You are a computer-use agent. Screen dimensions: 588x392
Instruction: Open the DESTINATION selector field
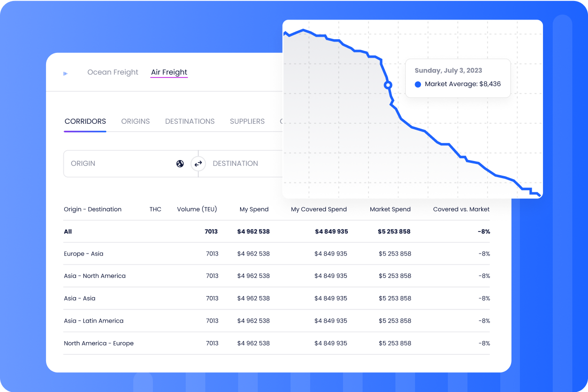[x=235, y=163]
